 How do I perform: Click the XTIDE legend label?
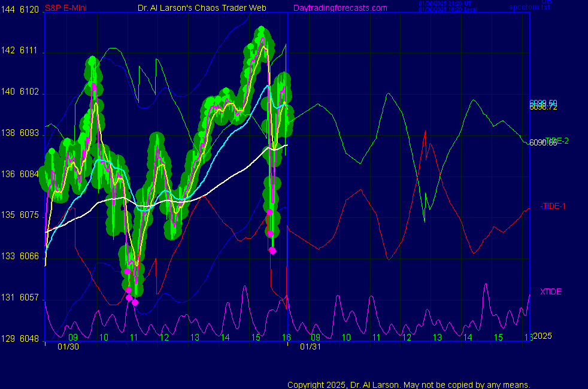pos(551,291)
